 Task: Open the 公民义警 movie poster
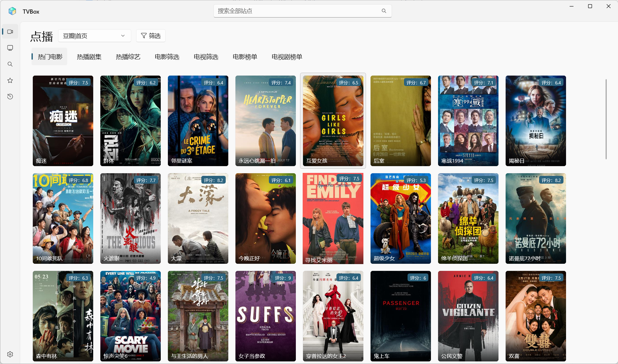[x=468, y=316]
